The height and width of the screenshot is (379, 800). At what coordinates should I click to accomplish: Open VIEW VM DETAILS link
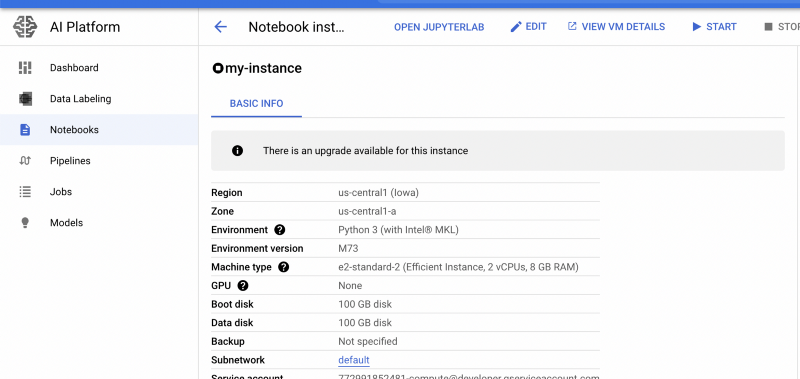623,27
